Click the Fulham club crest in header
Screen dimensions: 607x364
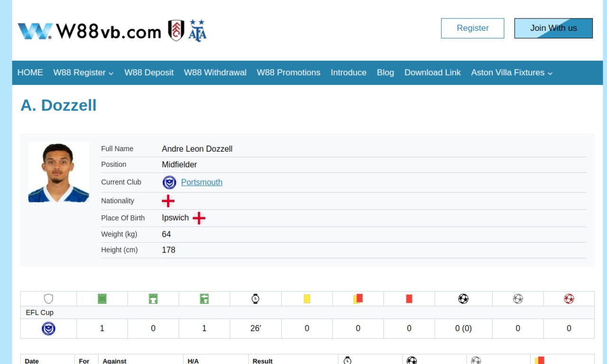176,30
